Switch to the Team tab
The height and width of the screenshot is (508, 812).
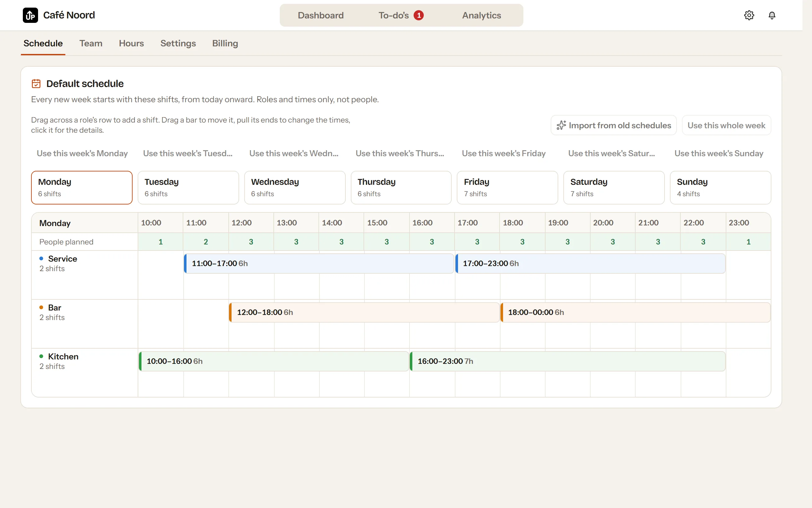pos(91,43)
